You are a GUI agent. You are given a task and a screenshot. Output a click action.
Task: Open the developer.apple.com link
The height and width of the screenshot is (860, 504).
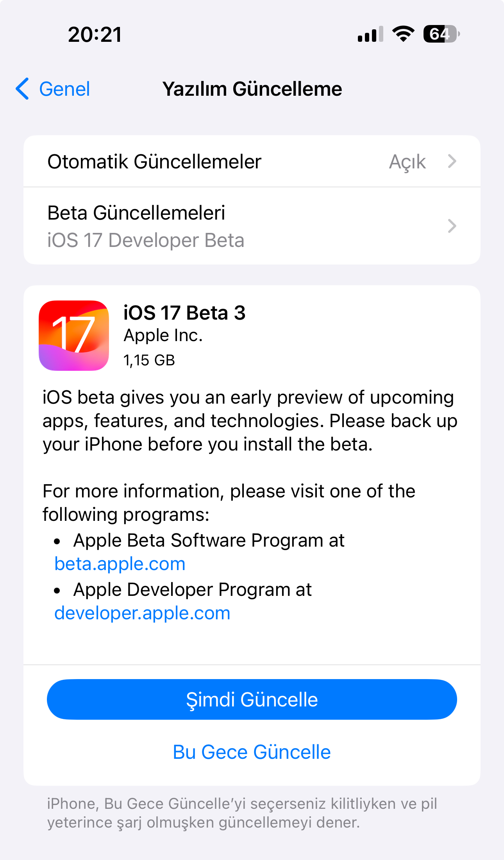[x=142, y=613]
